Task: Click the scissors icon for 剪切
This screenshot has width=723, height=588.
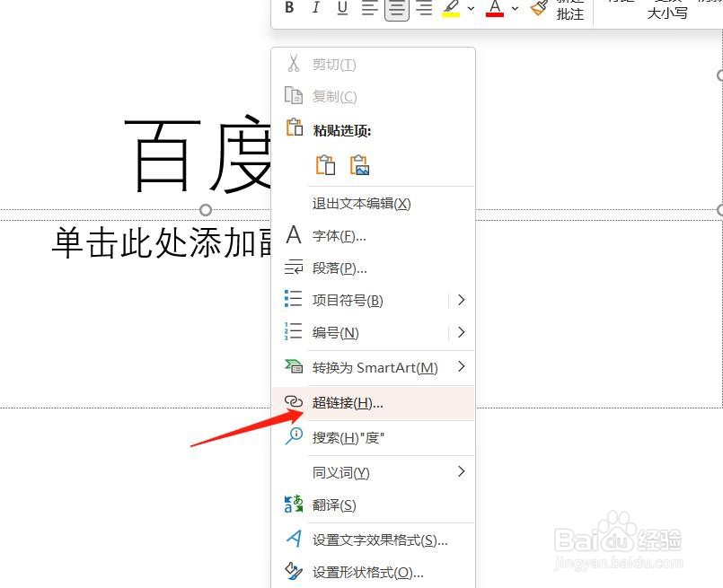Action: point(294,64)
